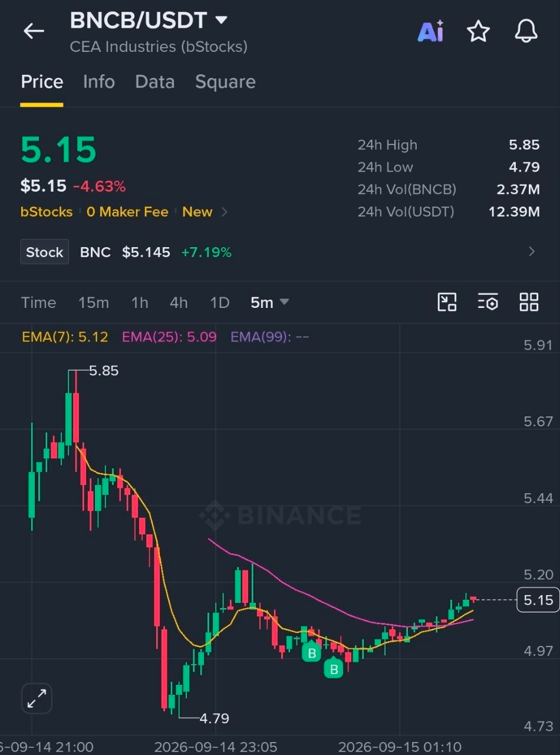Open price alerts bell icon
The width and height of the screenshot is (560, 755).
[x=526, y=31]
